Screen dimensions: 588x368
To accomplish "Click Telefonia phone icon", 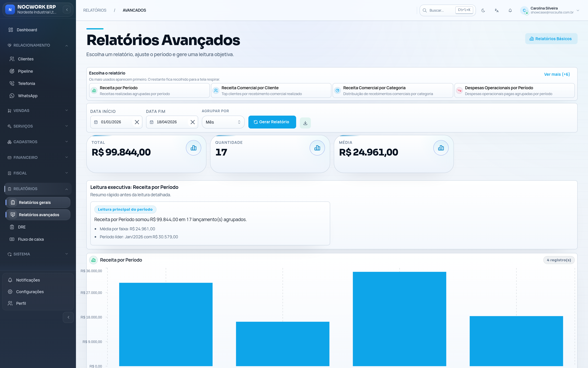I will (12, 83).
